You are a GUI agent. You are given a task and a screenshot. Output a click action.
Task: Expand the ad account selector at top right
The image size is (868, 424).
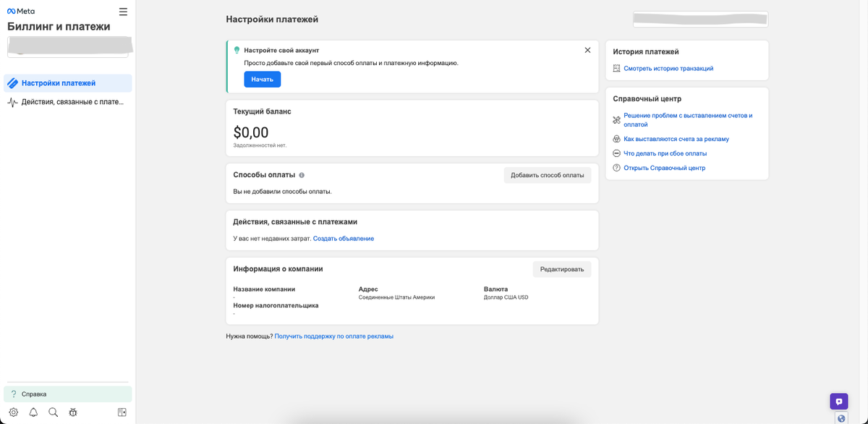[700, 20]
